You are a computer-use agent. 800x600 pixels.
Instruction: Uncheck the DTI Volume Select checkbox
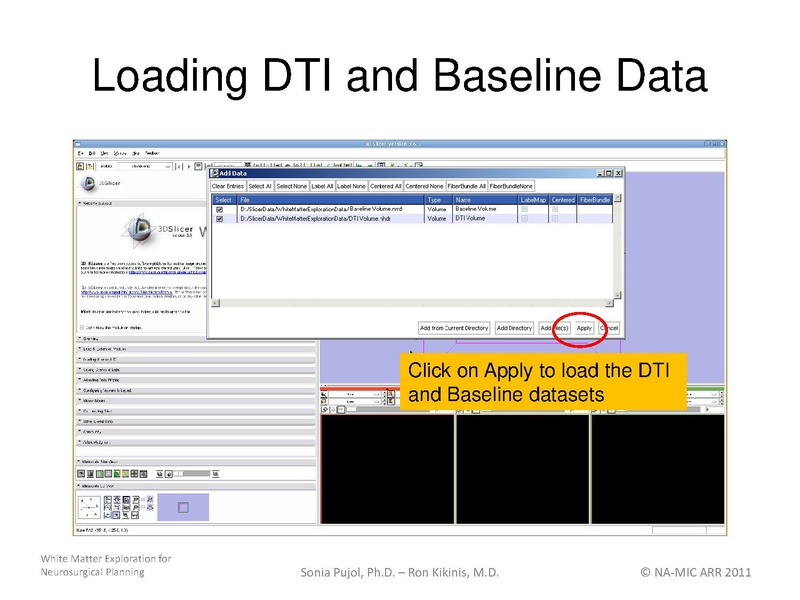click(219, 218)
